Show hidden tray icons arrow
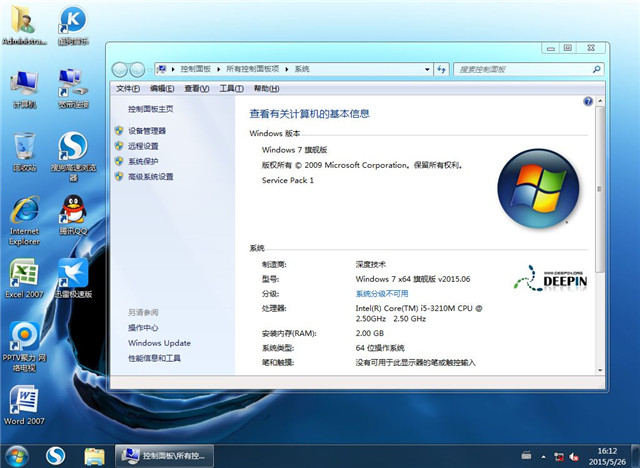640x468 pixels. pos(544,457)
